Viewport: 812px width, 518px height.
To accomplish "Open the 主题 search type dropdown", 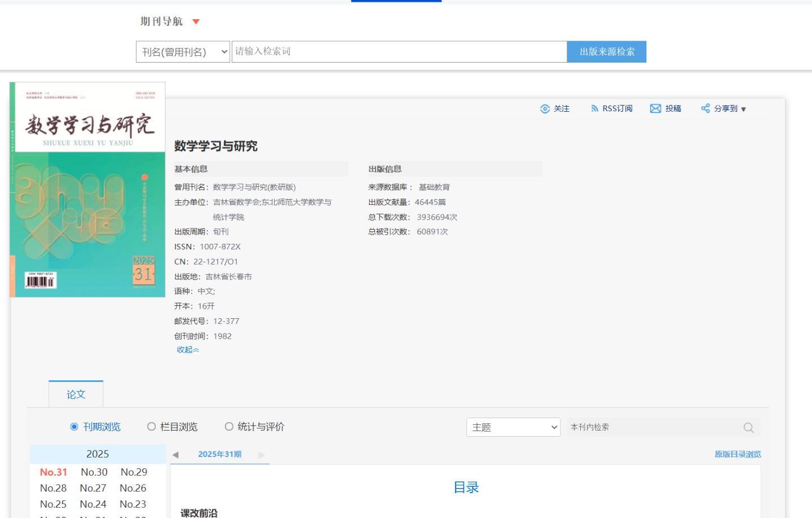I will tap(513, 427).
